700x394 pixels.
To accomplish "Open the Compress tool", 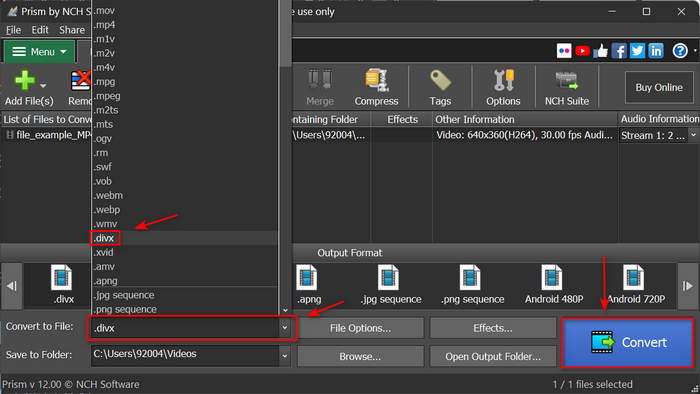I will pos(376,80).
